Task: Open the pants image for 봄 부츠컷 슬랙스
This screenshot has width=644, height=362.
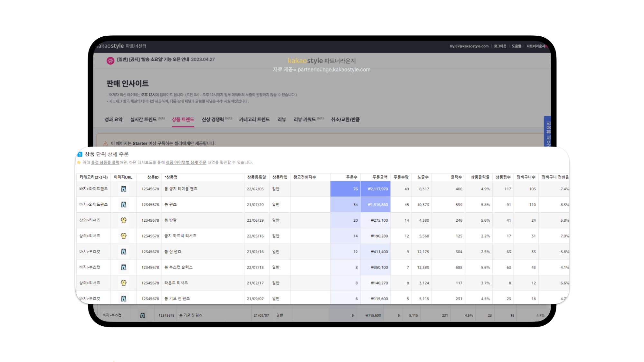Action: [124, 267]
